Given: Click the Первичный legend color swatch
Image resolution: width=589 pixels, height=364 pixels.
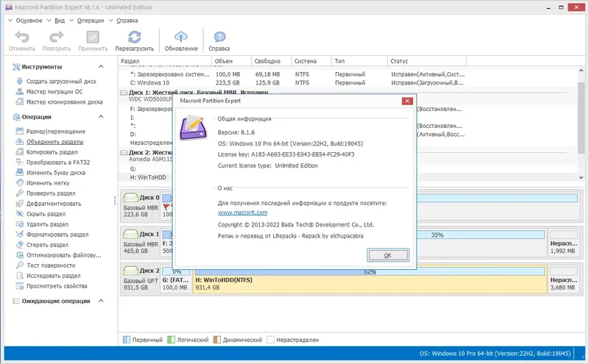Looking at the screenshot, I should 127,340.
